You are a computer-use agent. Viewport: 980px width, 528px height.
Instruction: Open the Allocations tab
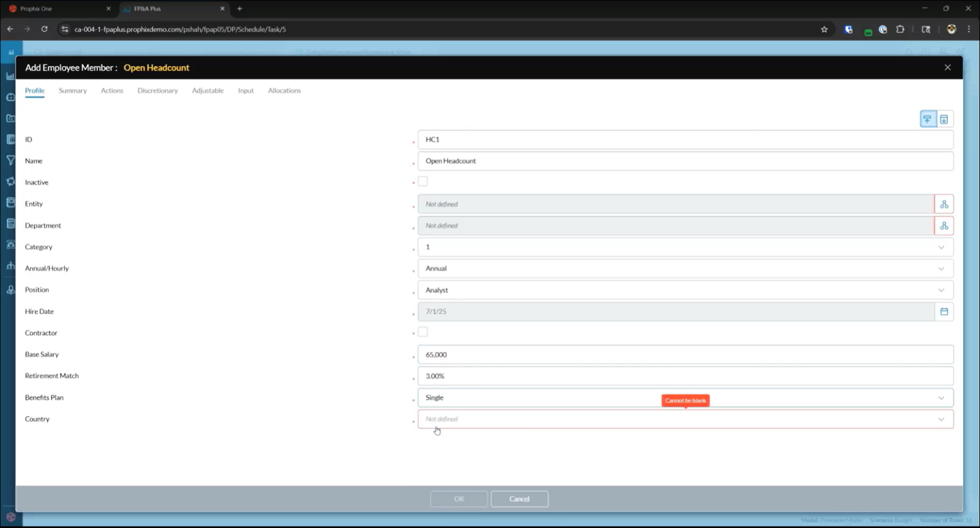tap(284, 91)
